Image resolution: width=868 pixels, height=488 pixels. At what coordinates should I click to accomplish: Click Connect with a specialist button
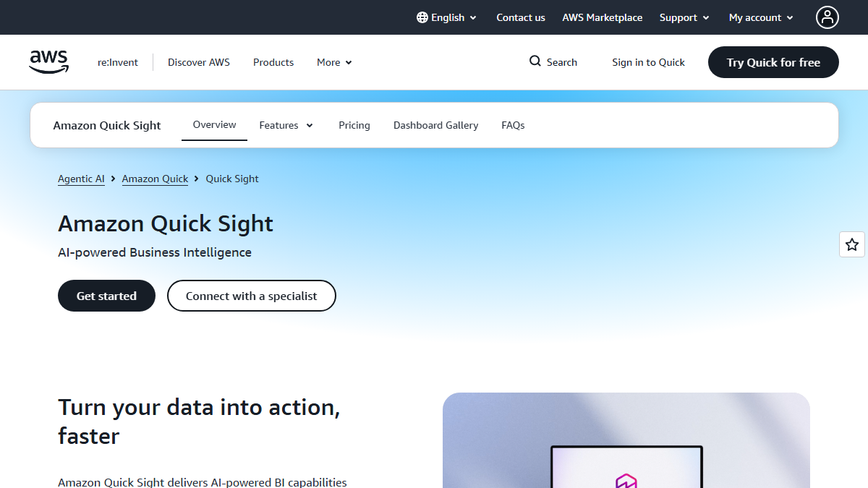pos(252,296)
